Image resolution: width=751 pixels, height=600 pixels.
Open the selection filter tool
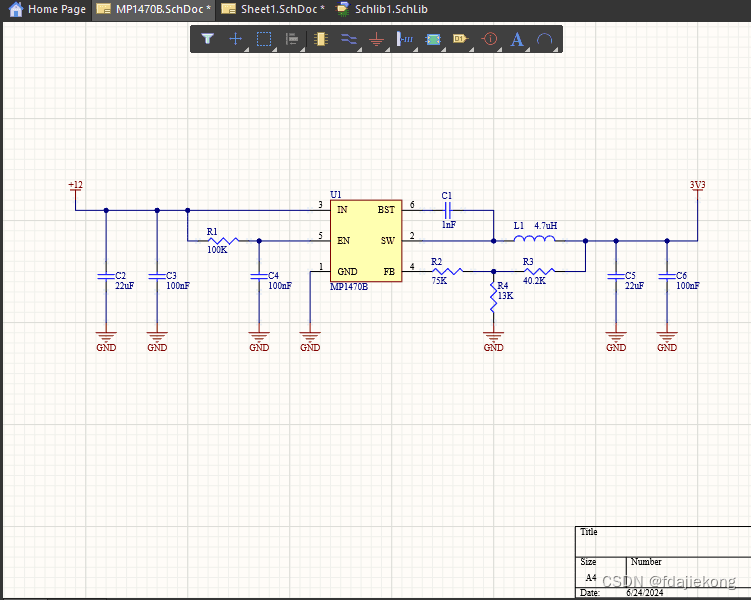(x=207, y=39)
